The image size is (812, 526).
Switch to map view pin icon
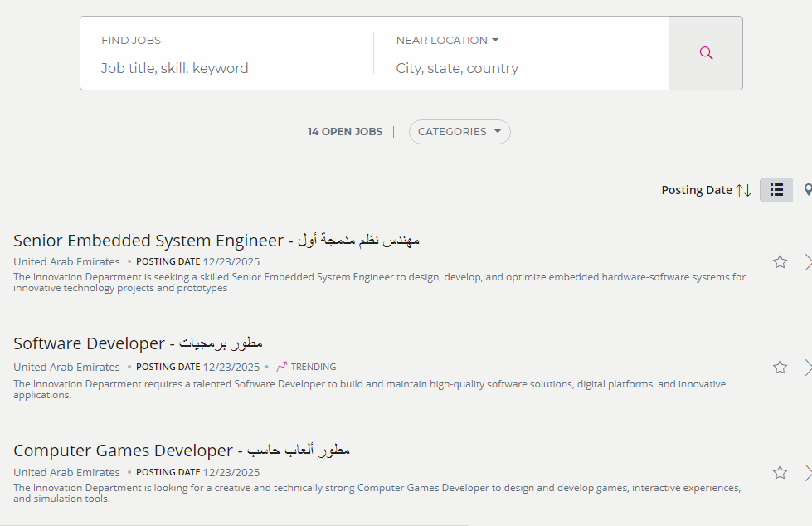[x=806, y=190]
